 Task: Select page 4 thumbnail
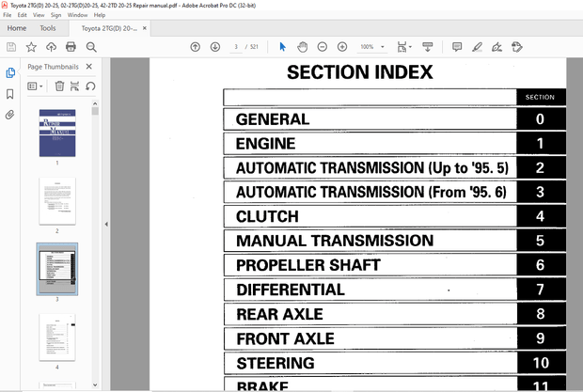pos(57,337)
